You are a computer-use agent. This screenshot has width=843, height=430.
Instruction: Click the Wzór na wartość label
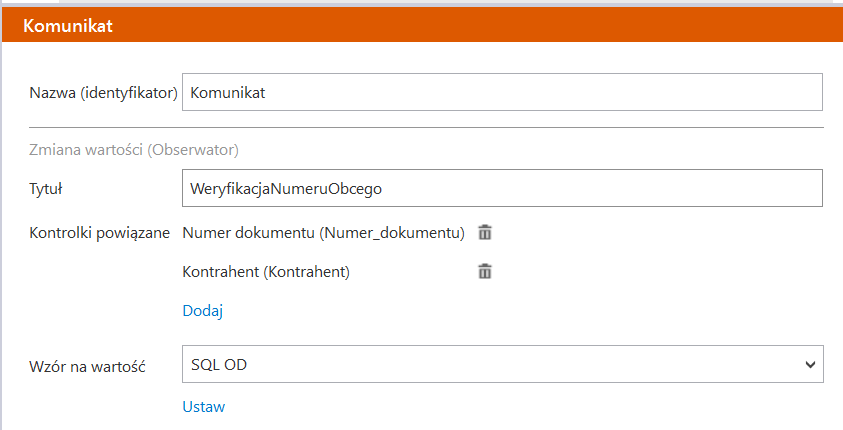click(89, 366)
